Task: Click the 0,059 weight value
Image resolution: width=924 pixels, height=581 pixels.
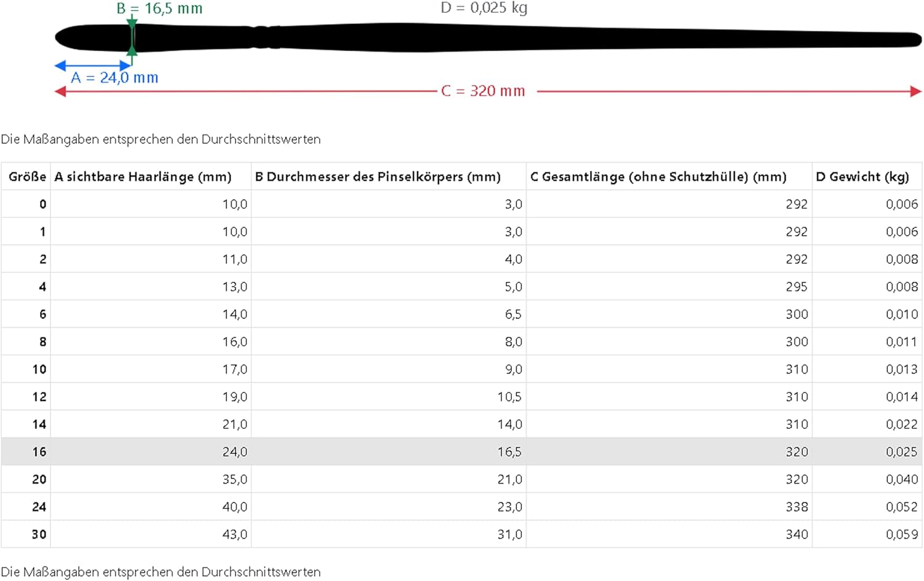Action: 902,534
